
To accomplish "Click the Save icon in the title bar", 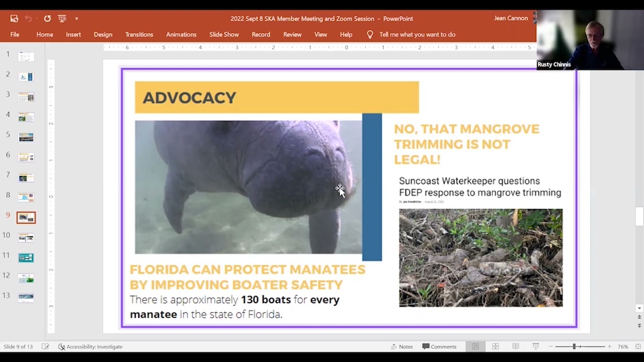I will pos(14,19).
